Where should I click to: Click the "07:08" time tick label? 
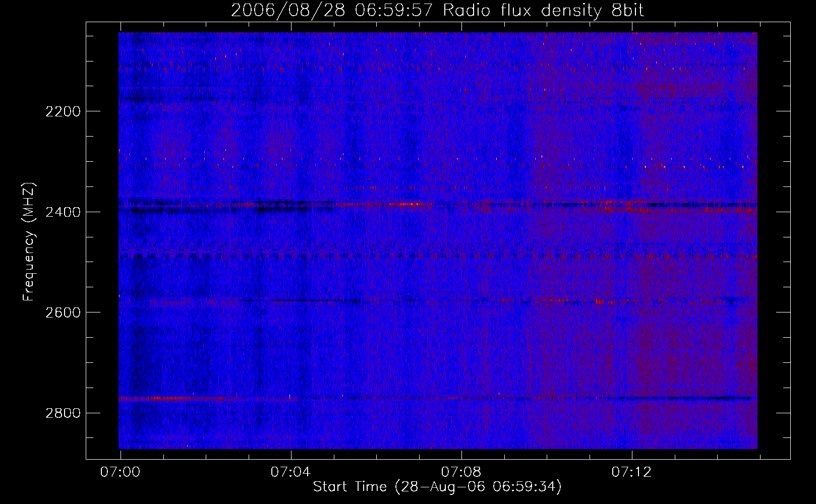coord(461,472)
